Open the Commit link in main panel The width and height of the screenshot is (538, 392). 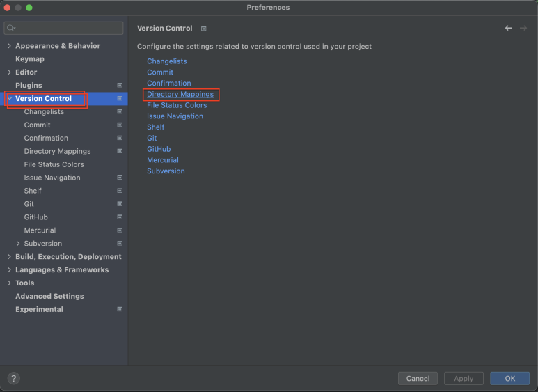pyautogui.click(x=160, y=72)
